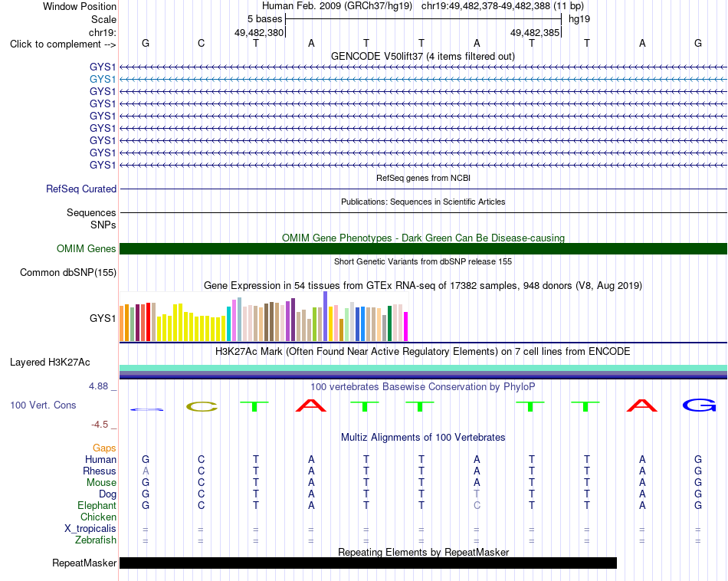
Task: Click the GYS1 label beside the GTEx bar chart
Action: pyautogui.click(x=103, y=319)
